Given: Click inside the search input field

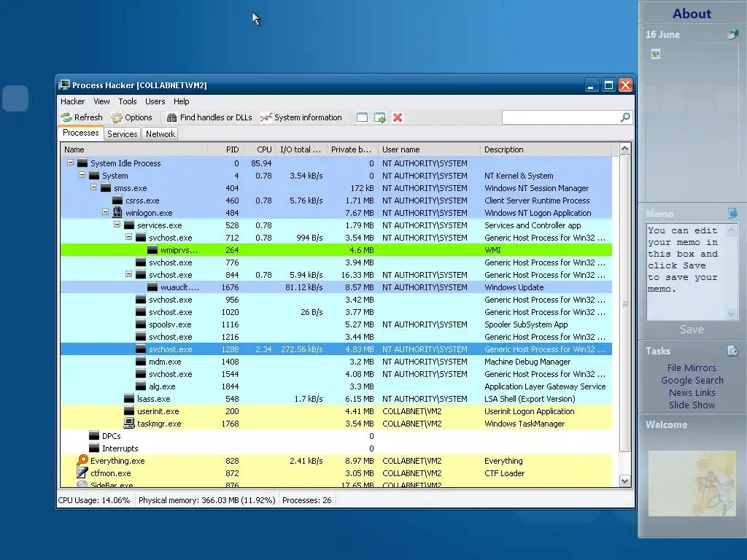Looking at the screenshot, I should pyautogui.click(x=561, y=117).
